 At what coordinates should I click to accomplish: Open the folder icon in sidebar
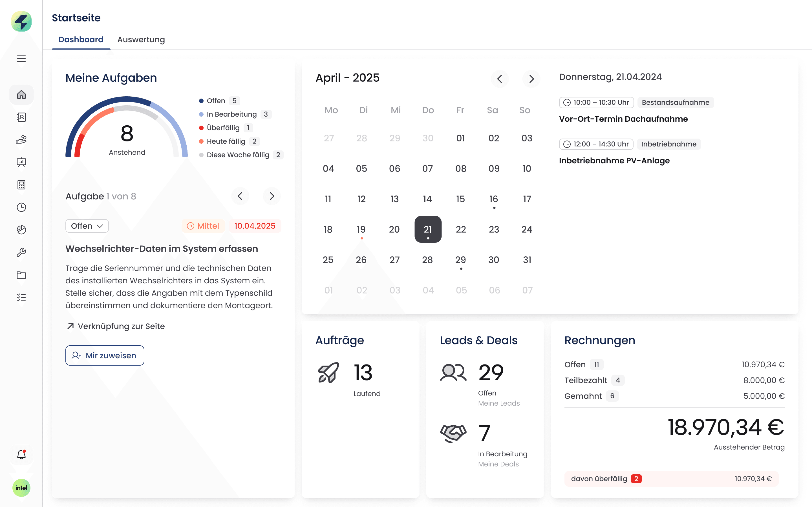[21, 275]
